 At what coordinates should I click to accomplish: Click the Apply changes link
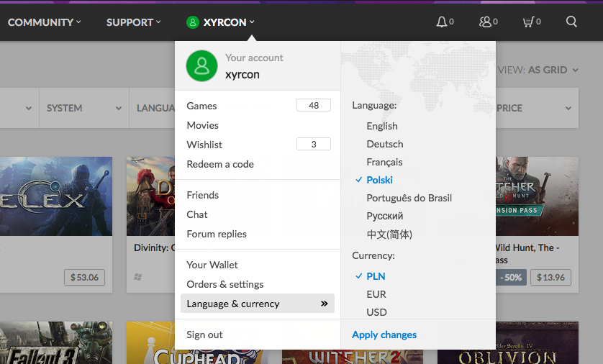[384, 335]
